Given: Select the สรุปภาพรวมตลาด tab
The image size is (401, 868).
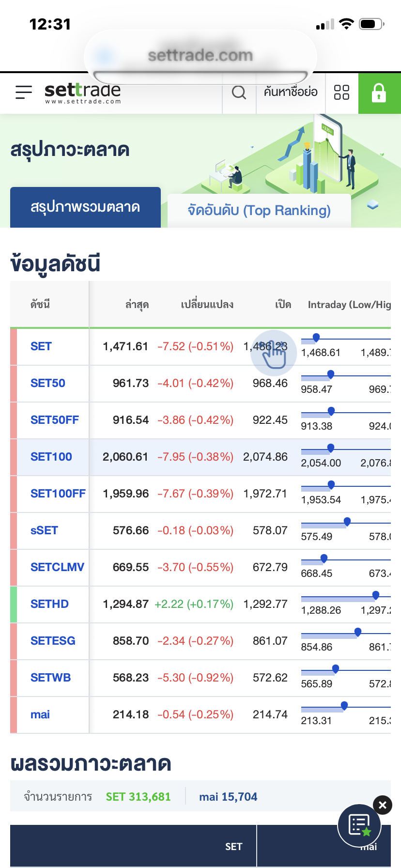Looking at the screenshot, I should click(85, 207).
